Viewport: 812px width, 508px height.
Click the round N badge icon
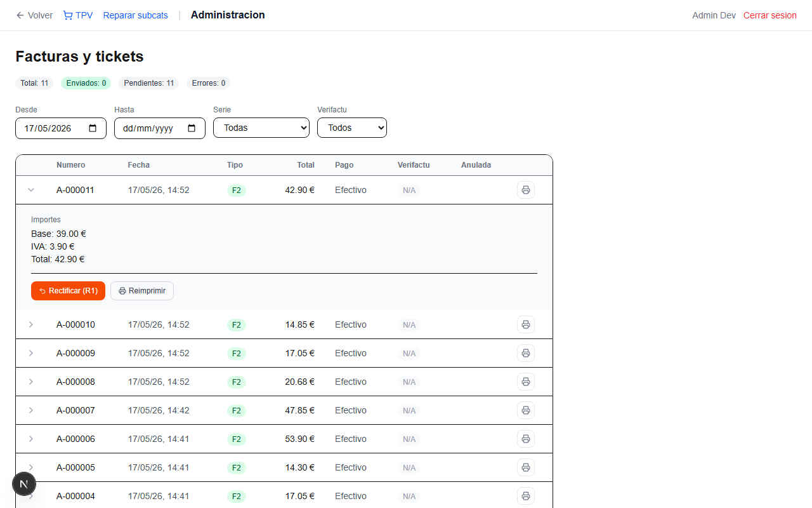tap(24, 484)
